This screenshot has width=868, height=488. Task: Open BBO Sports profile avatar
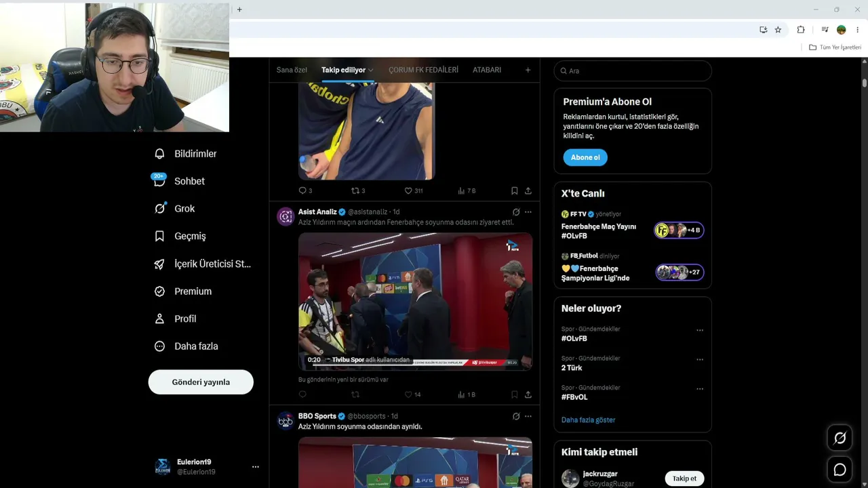tap(285, 420)
